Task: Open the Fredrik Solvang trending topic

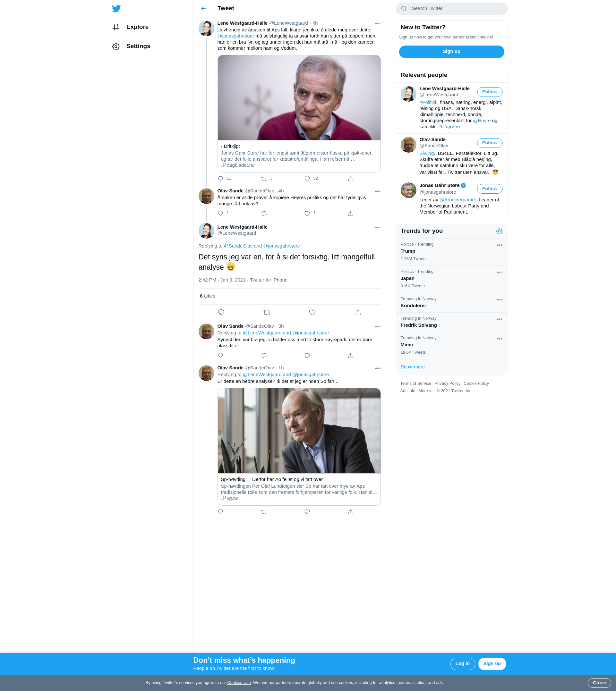Action: [x=451, y=322]
